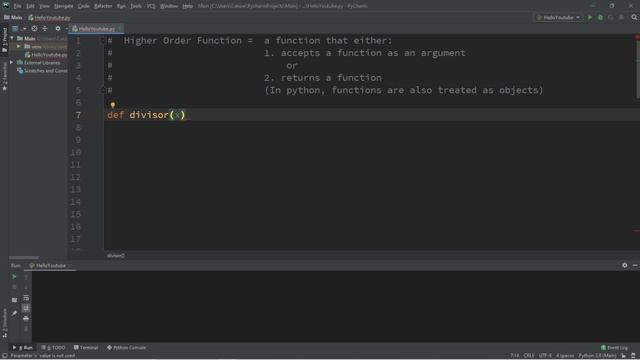Toggle tool window bars icon in status bar corner
The width and height of the screenshot is (640, 360).
click(x=4, y=356)
